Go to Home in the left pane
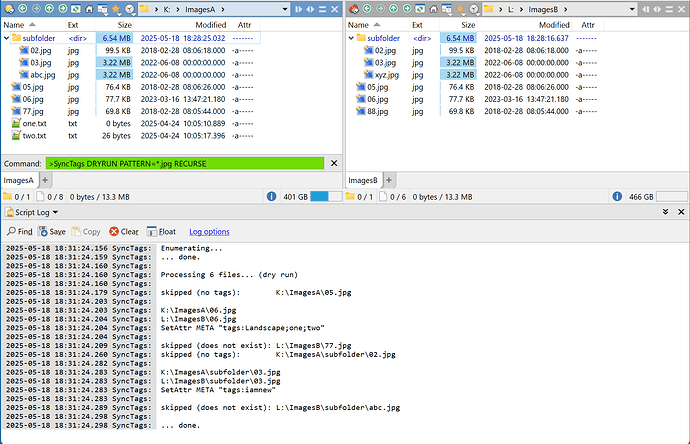 coord(89,9)
